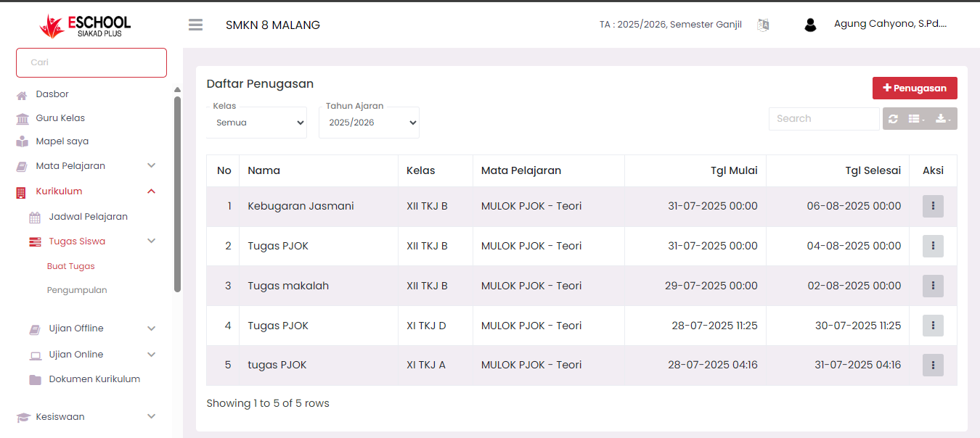Click the Dasbor home icon
This screenshot has width=980, height=438.
[x=22, y=95]
